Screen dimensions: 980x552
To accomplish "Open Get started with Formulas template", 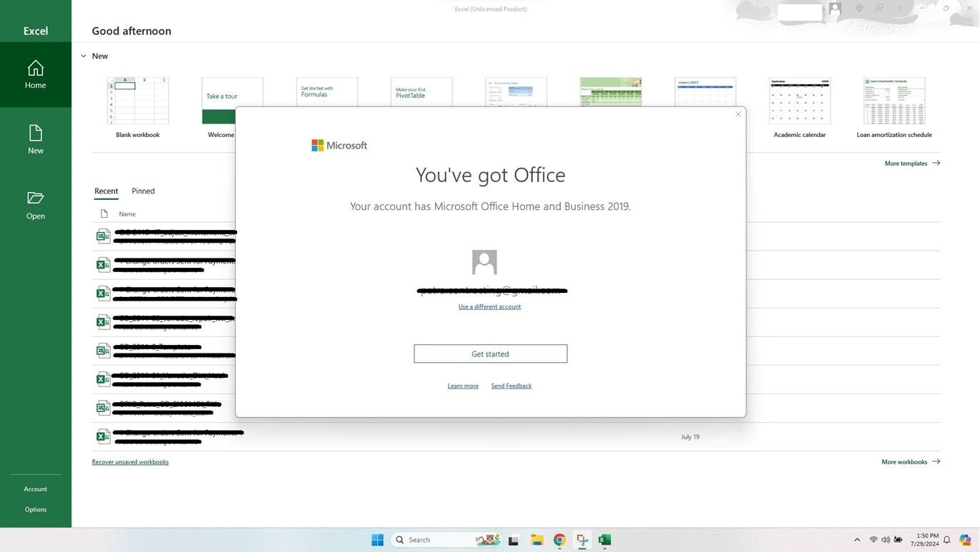I will click(327, 92).
